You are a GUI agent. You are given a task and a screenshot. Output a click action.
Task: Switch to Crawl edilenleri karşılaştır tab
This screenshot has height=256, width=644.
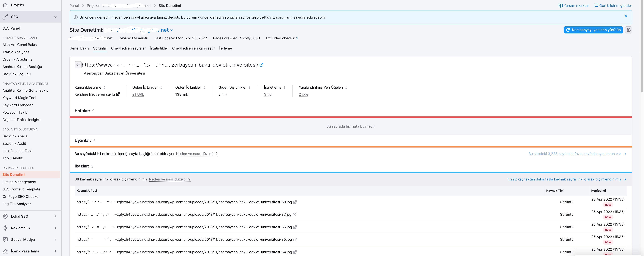tap(193, 48)
